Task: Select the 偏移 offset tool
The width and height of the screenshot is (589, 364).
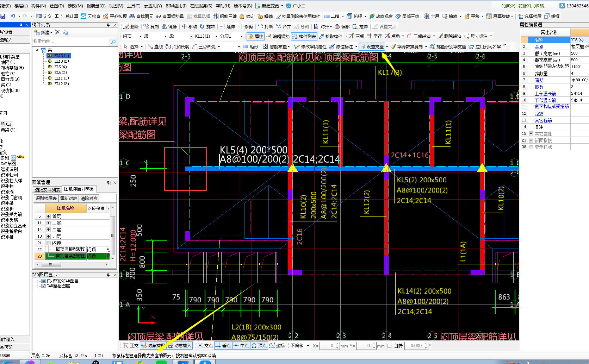Action: (342, 26)
